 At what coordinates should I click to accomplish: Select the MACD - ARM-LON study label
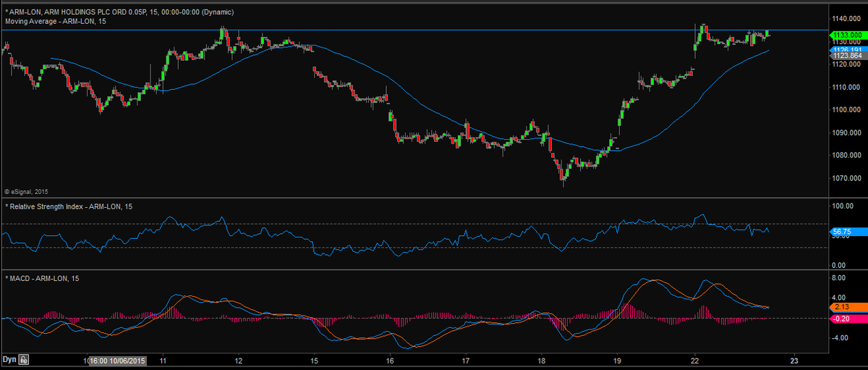(x=41, y=279)
